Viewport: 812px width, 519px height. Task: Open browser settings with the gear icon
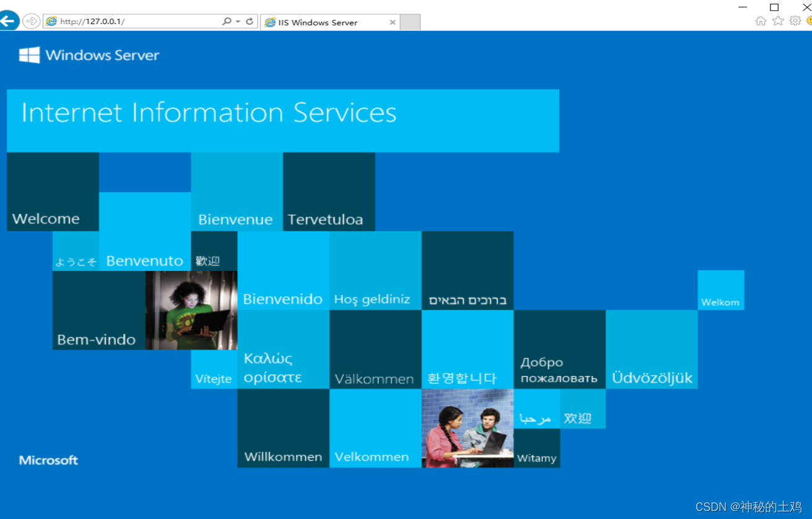point(795,20)
